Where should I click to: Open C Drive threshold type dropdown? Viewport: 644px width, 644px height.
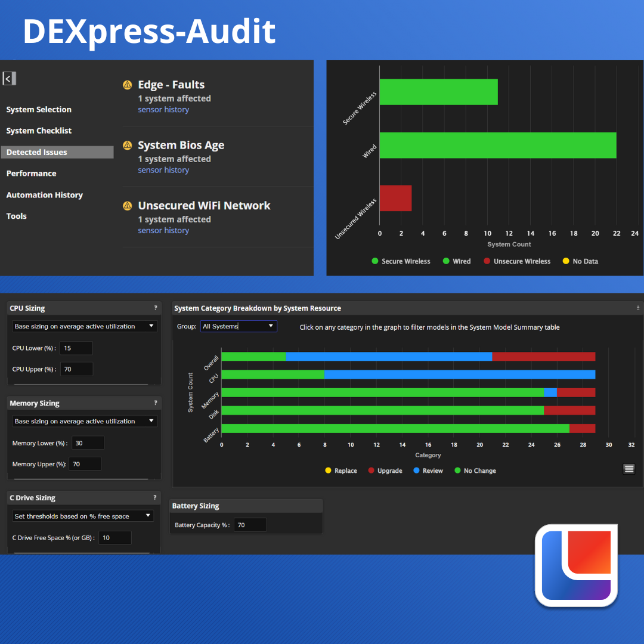tap(83, 516)
